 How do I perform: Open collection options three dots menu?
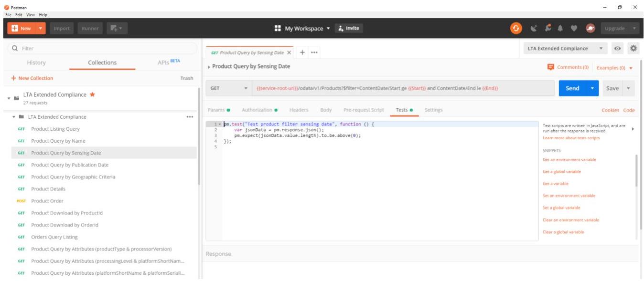(x=190, y=117)
